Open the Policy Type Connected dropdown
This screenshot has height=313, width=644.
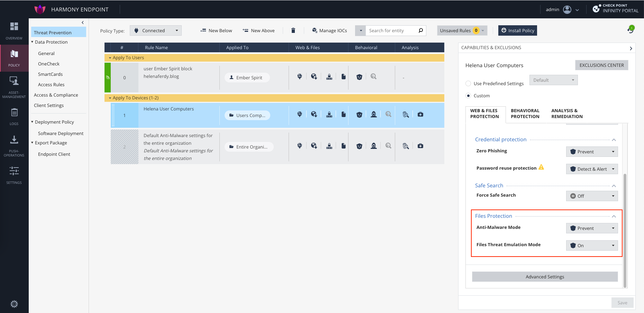click(156, 30)
